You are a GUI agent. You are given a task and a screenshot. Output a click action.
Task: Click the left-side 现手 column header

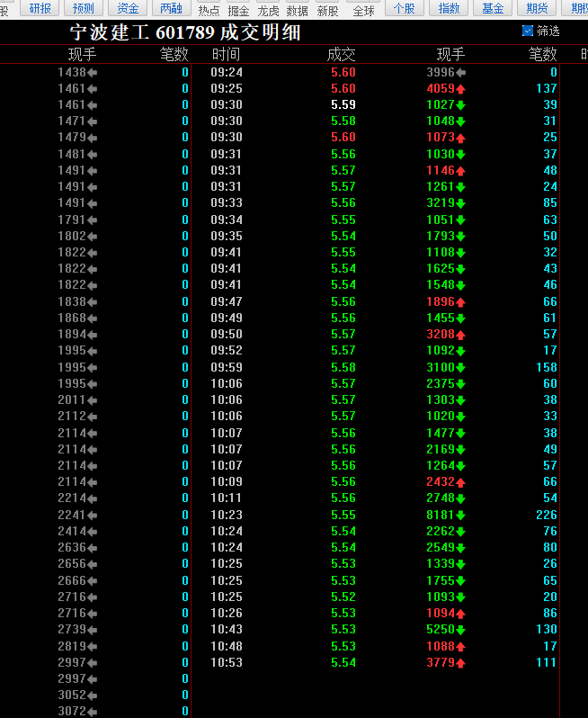tap(83, 55)
